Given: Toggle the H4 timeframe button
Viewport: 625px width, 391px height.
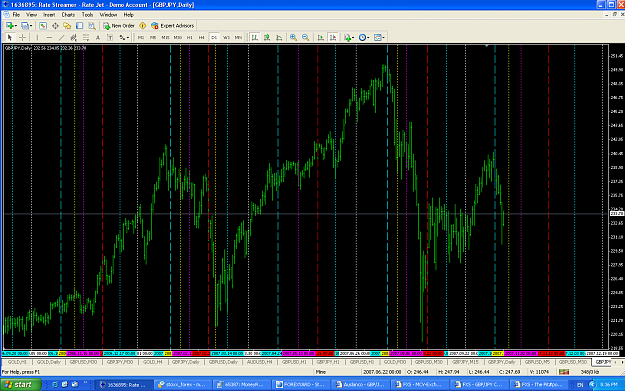Looking at the screenshot, I should coord(202,37).
